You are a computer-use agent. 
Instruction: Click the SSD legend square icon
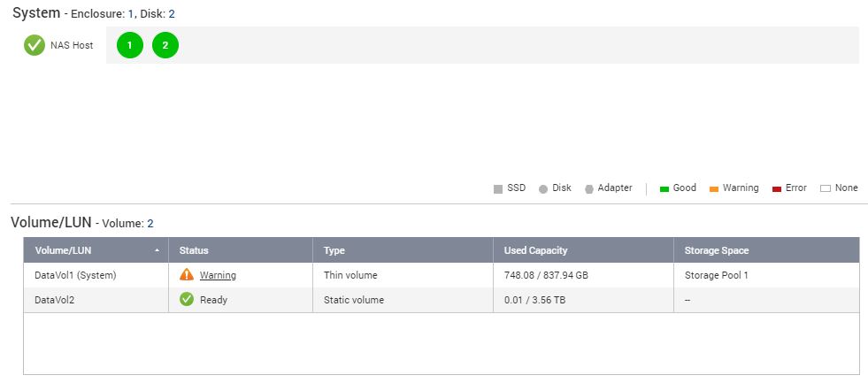[498, 188]
